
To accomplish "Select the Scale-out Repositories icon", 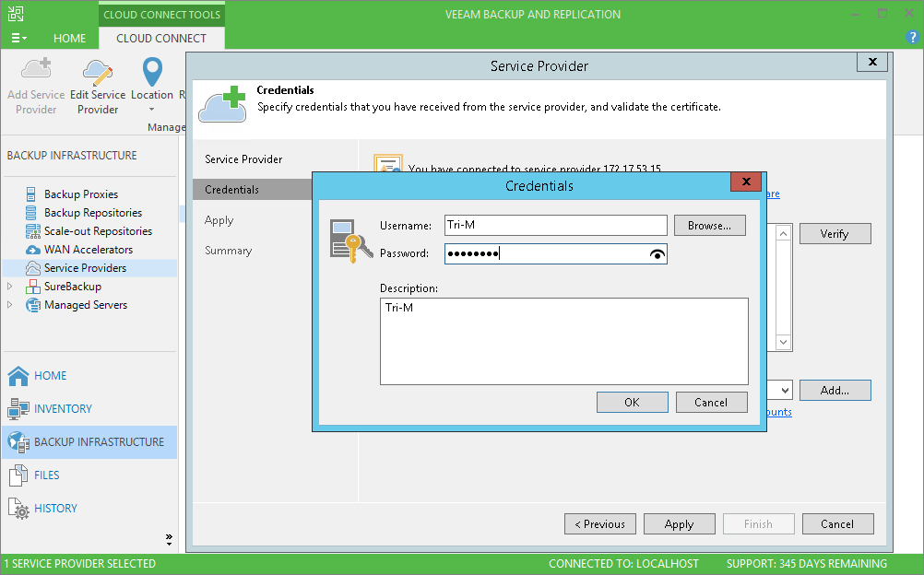I will (x=33, y=231).
